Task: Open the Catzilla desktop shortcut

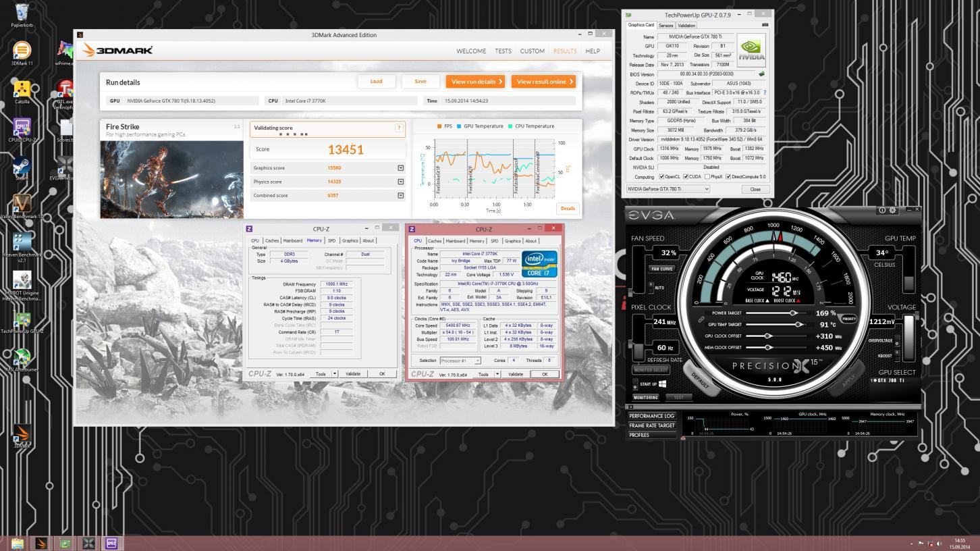Action: point(22,93)
